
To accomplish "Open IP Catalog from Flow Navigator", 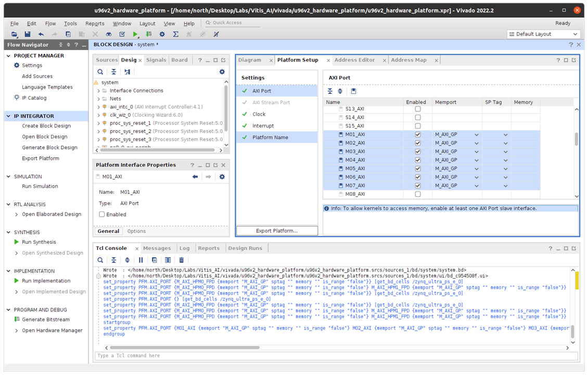I will (x=34, y=98).
